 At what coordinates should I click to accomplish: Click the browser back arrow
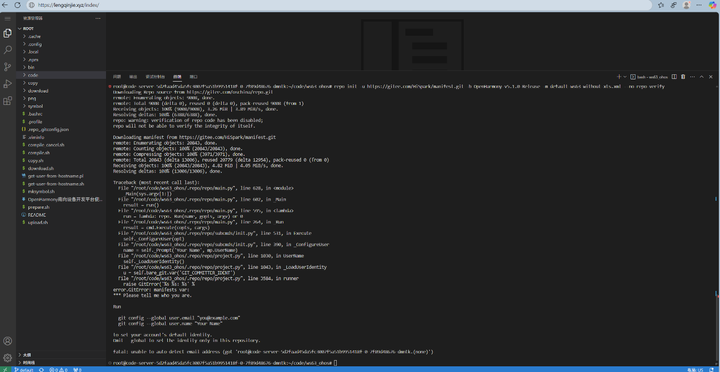(x=5, y=5)
